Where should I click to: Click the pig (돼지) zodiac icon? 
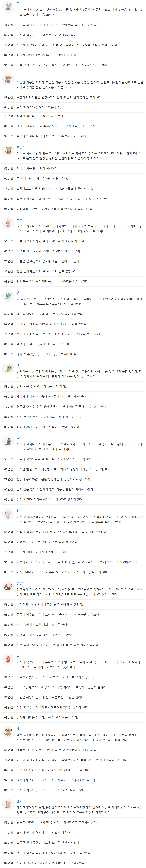pos(8,804)
